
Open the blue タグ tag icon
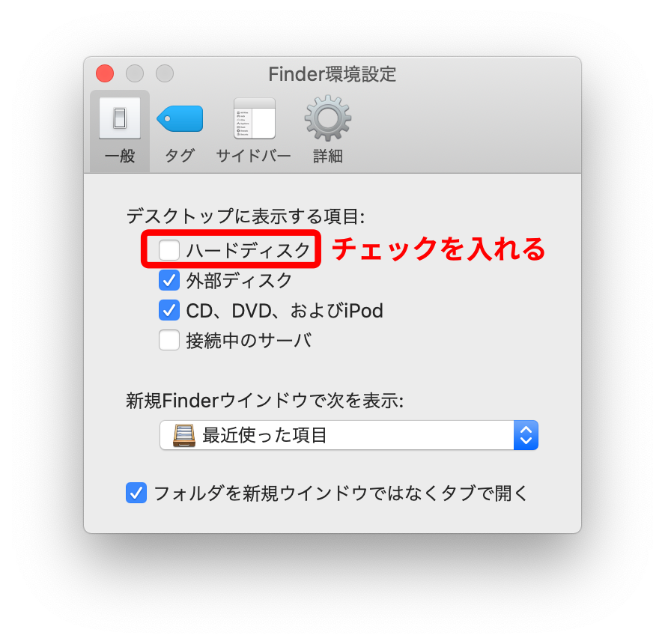180,118
